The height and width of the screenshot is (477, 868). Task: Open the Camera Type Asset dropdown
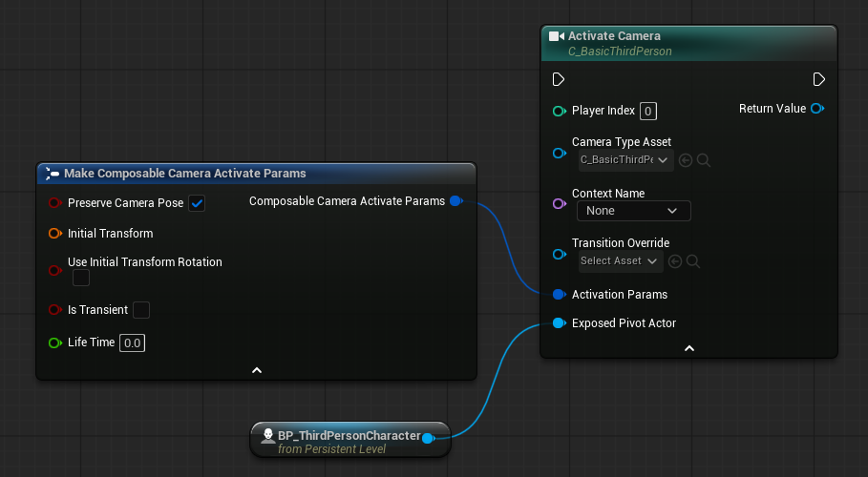[625, 159]
